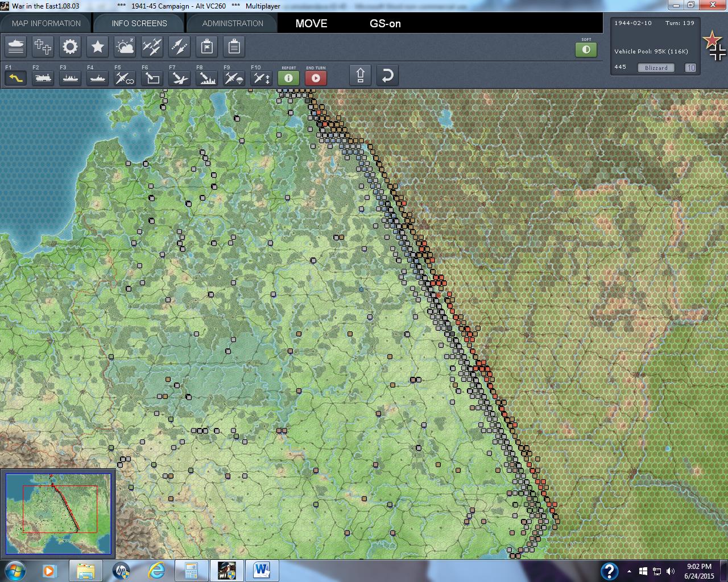Click the box showing 10 beside Blizzard
The image size is (728, 582).
coord(690,68)
